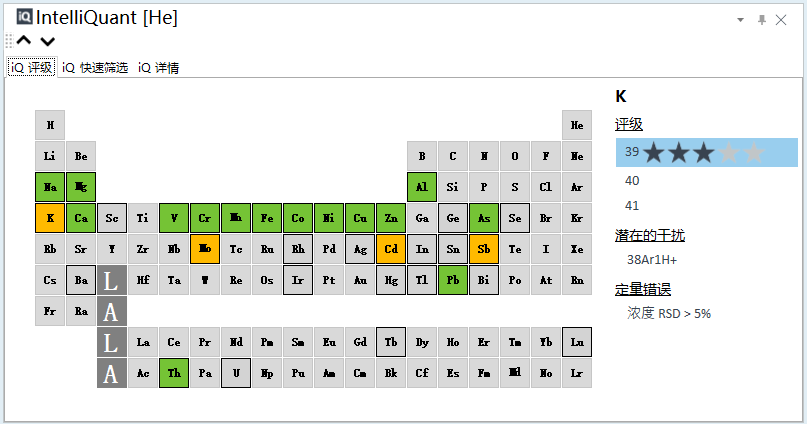The width and height of the screenshot is (807, 424).
Task: Select the orange Cd element cell
Action: pos(391,249)
